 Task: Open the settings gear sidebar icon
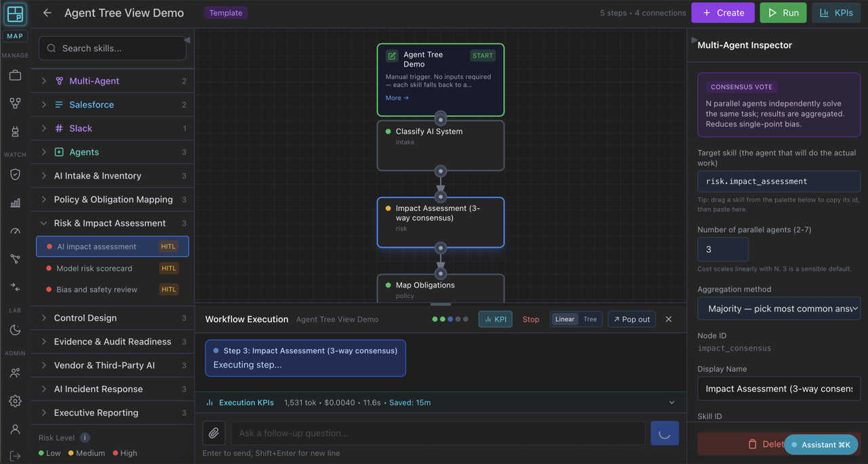(x=15, y=401)
